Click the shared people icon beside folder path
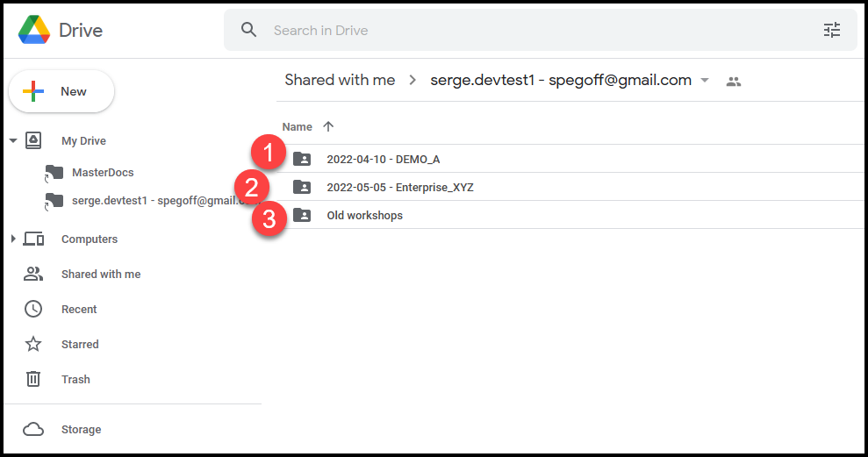Viewport: 868px width, 457px height. (734, 81)
